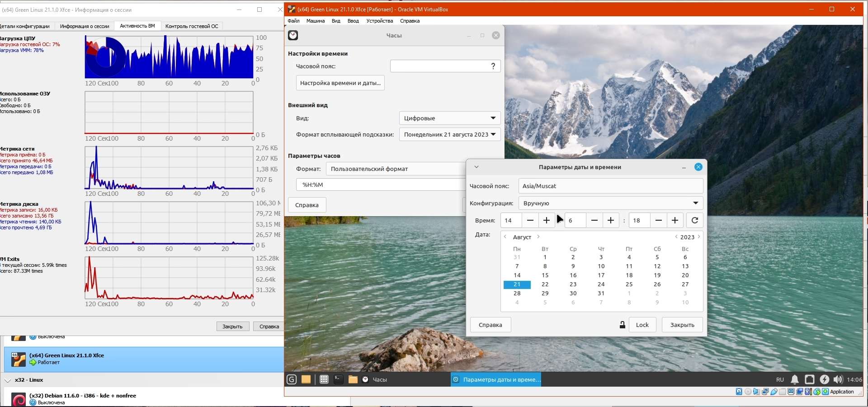Open the terminal from the taskbar
The height and width of the screenshot is (407, 868).
(338, 379)
